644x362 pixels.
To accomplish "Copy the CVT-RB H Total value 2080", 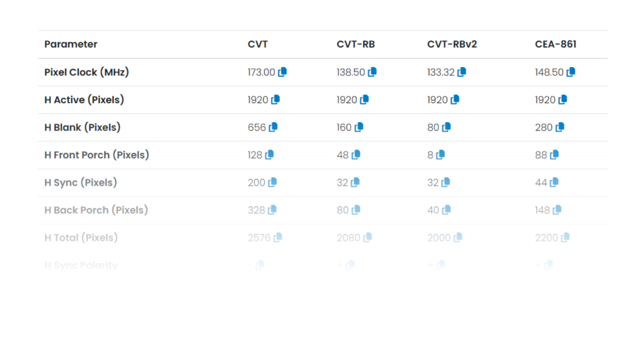I will click(368, 237).
